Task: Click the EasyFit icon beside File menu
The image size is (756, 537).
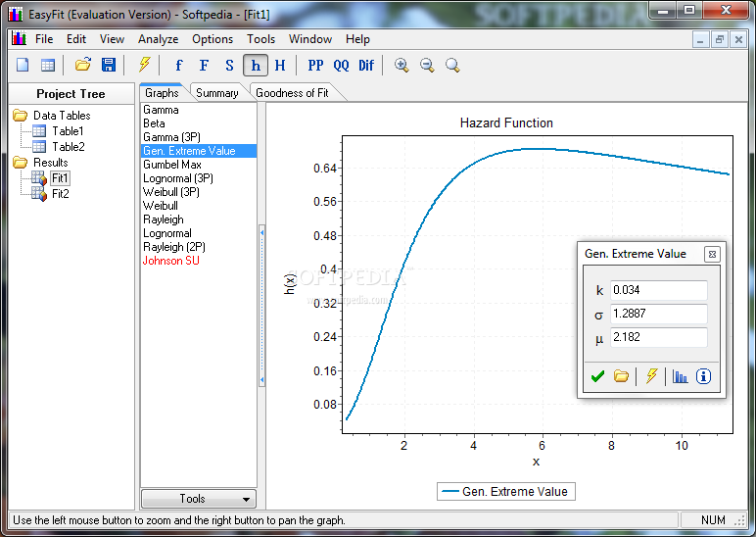Action: coord(19,38)
